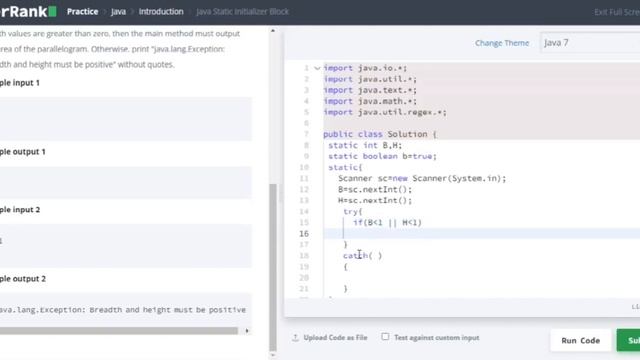Click 'try{' on line 14
Image resolution: width=640 pixels, height=360 pixels.
coord(353,211)
